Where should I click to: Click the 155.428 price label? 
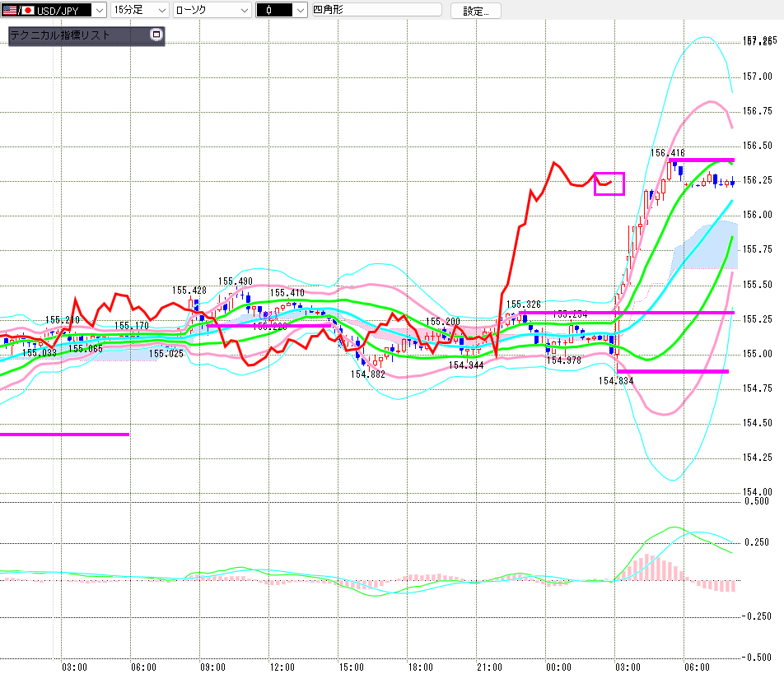pos(189,291)
